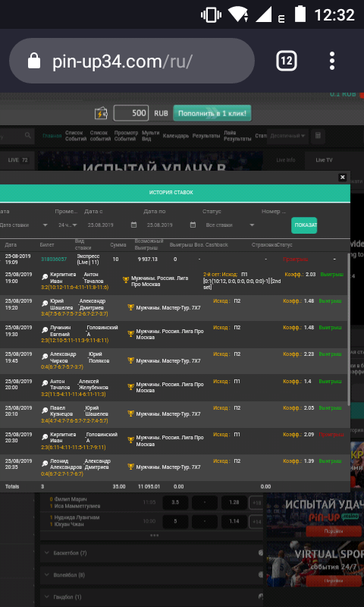
Task: Open Мульти Вид menu item
Action: click(150, 136)
